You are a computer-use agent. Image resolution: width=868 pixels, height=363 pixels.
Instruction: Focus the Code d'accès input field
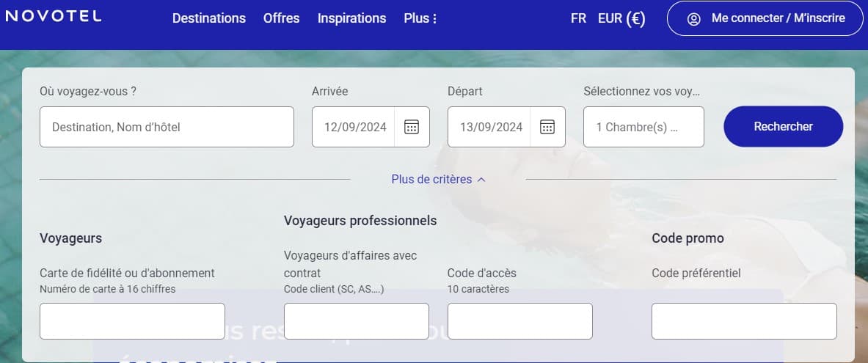(x=519, y=321)
